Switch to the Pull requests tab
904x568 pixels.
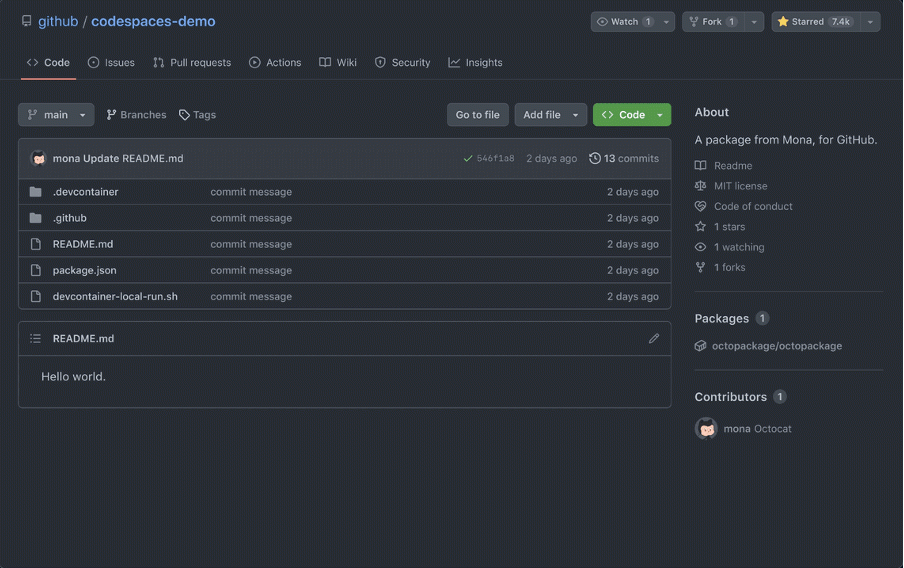[191, 62]
